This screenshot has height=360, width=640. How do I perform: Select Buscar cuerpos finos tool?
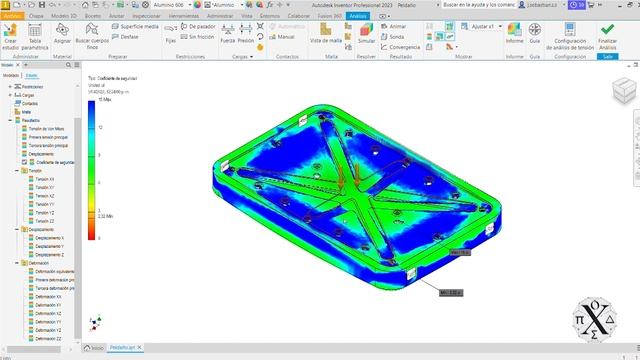pyautogui.click(x=92, y=37)
